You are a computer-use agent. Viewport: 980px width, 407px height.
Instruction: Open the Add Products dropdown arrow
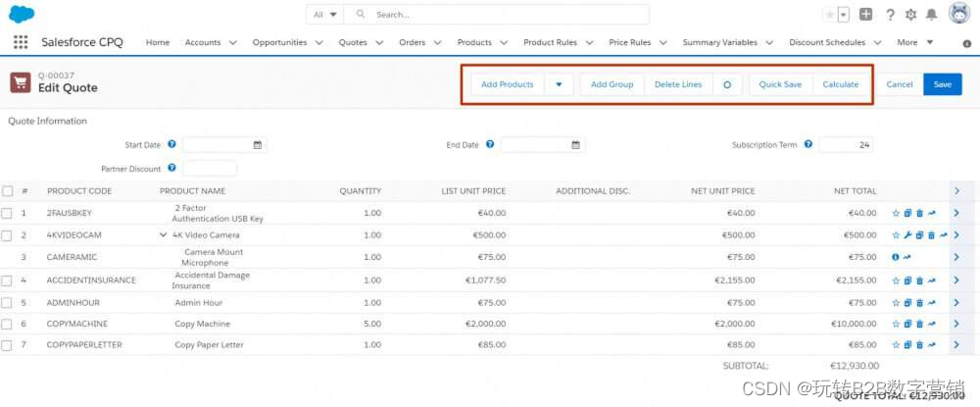[559, 84]
